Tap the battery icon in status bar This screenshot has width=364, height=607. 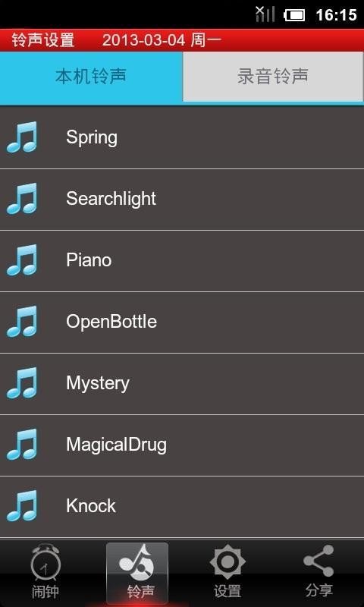[x=294, y=15]
